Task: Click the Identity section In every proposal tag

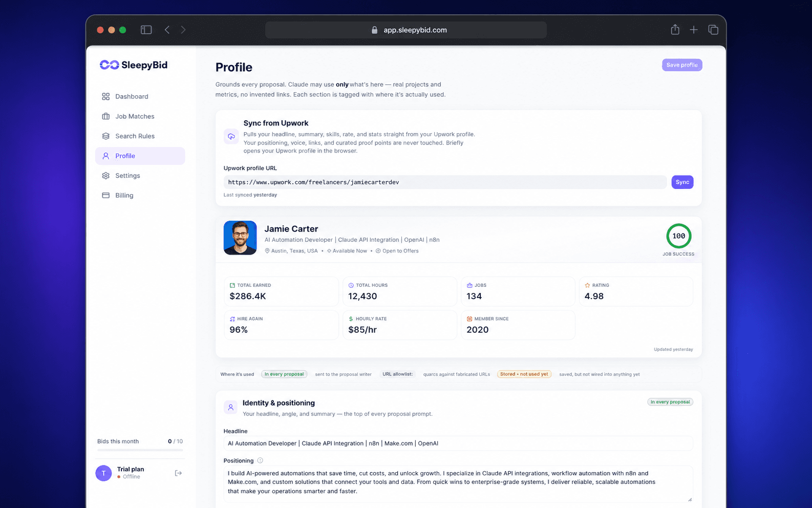Action: pos(670,402)
